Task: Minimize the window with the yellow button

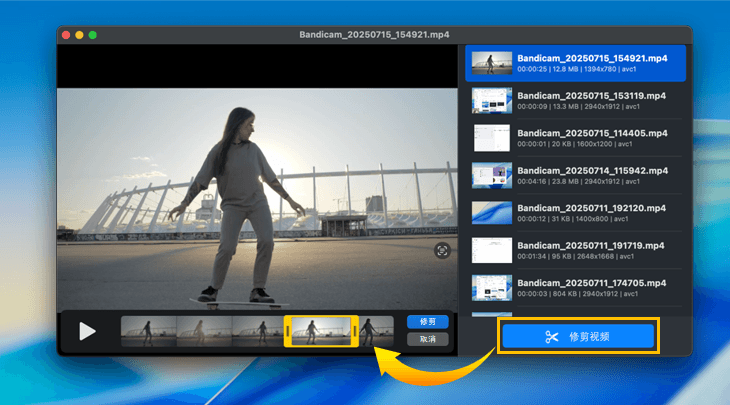Action: (79, 35)
